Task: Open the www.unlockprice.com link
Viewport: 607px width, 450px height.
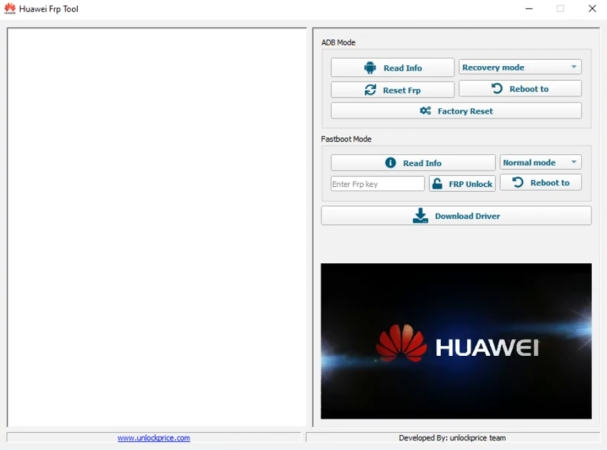Action: pos(154,438)
